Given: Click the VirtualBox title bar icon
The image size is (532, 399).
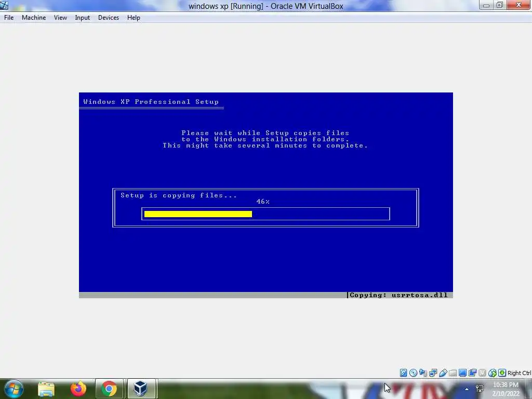Looking at the screenshot, I should tap(4, 5).
